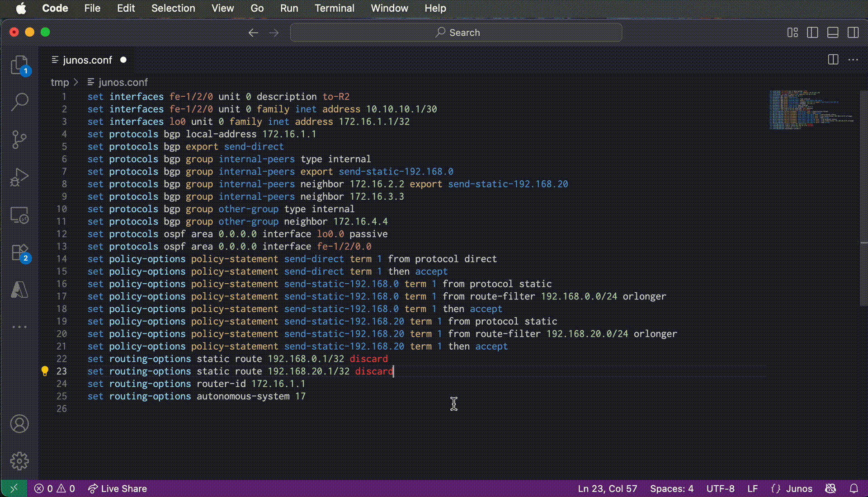Open the Manage settings gear

pyautogui.click(x=19, y=461)
